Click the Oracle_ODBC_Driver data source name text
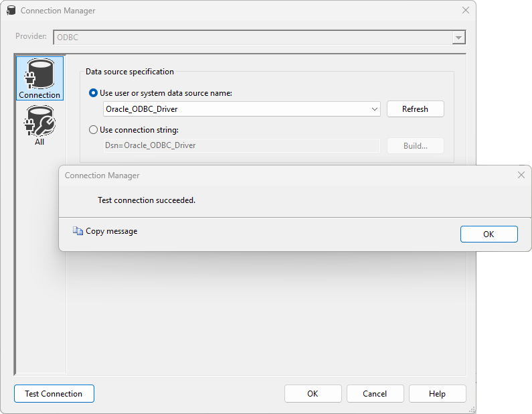Viewport: 532px width, 414px height. click(x=142, y=109)
